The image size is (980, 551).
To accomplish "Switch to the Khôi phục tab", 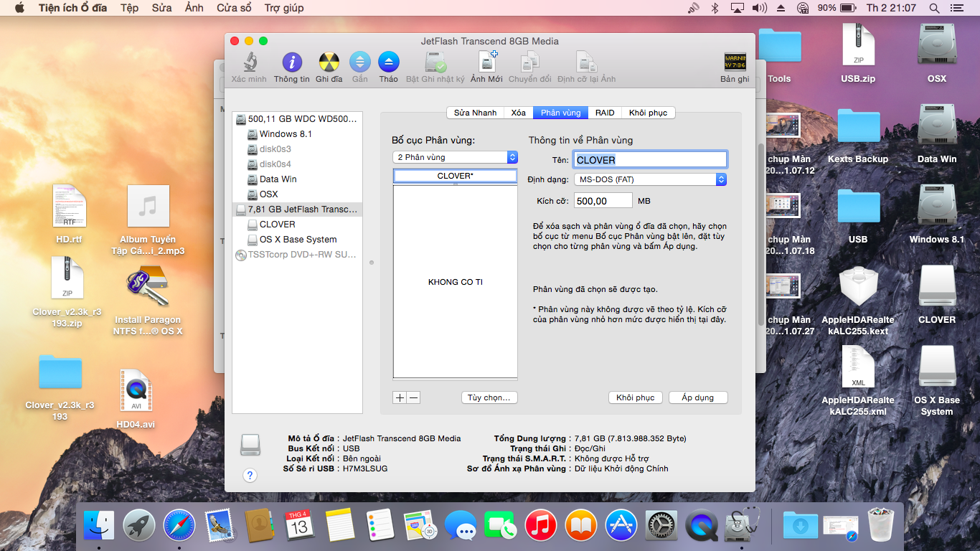I will 648,113.
